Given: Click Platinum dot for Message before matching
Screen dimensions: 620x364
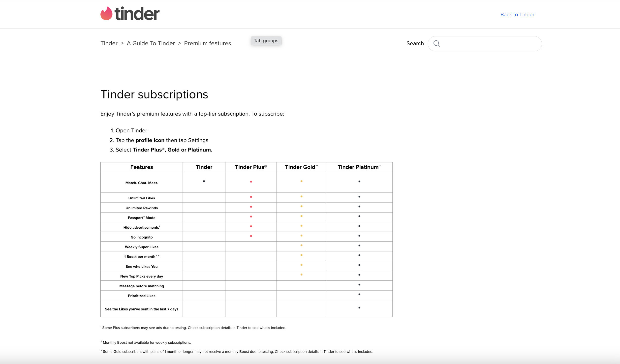Looking at the screenshot, I should tap(359, 285).
